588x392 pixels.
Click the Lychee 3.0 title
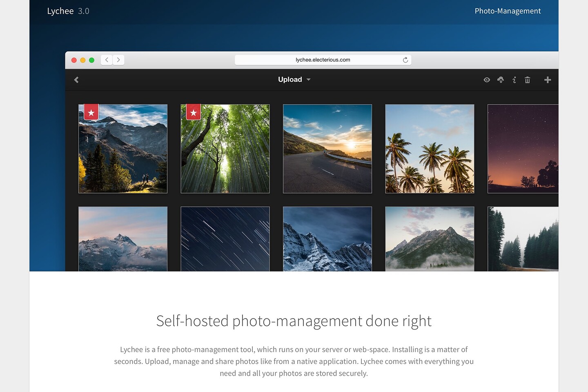tap(68, 11)
